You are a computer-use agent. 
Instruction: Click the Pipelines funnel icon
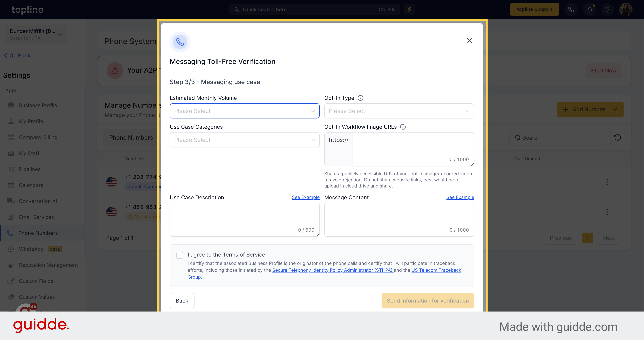(11, 169)
